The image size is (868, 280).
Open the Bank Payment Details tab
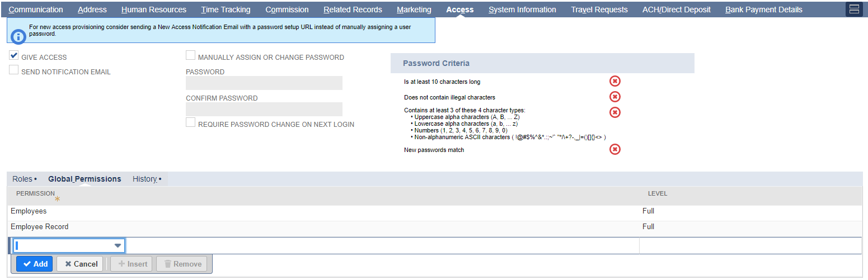(763, 10)
